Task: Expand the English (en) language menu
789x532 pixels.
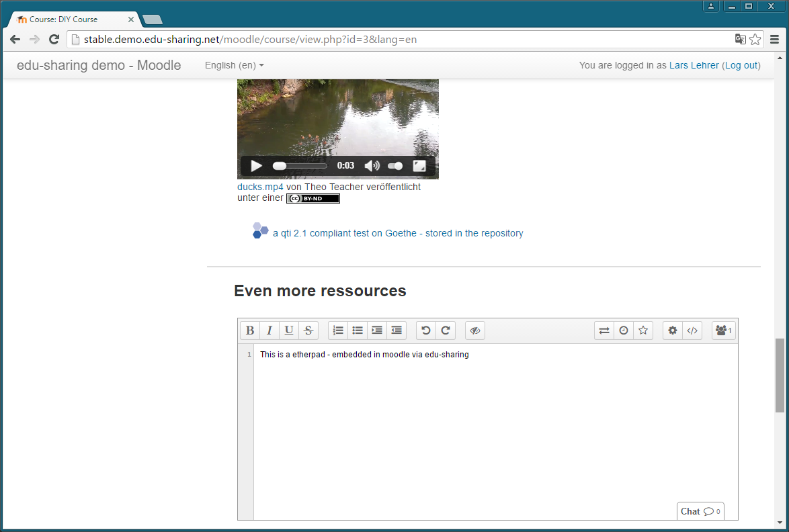Action: 234,65
